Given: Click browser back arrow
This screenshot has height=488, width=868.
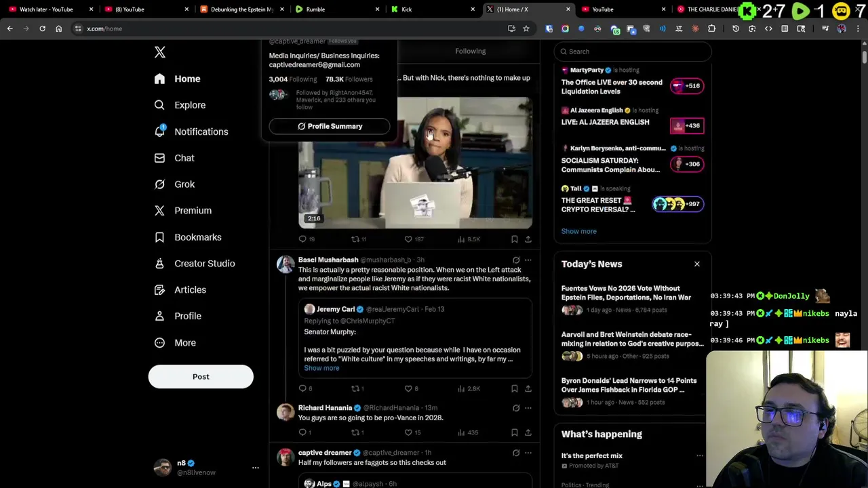Looking at the screenshot, I should (9, 28).
